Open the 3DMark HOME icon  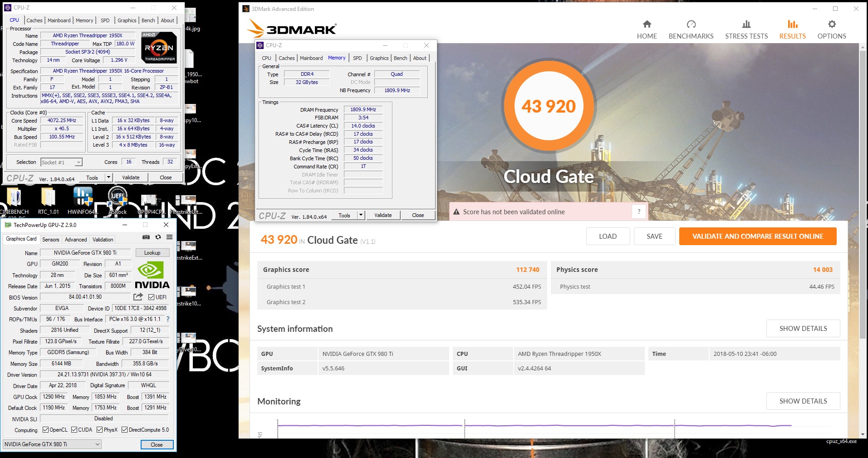pos(647,24)
